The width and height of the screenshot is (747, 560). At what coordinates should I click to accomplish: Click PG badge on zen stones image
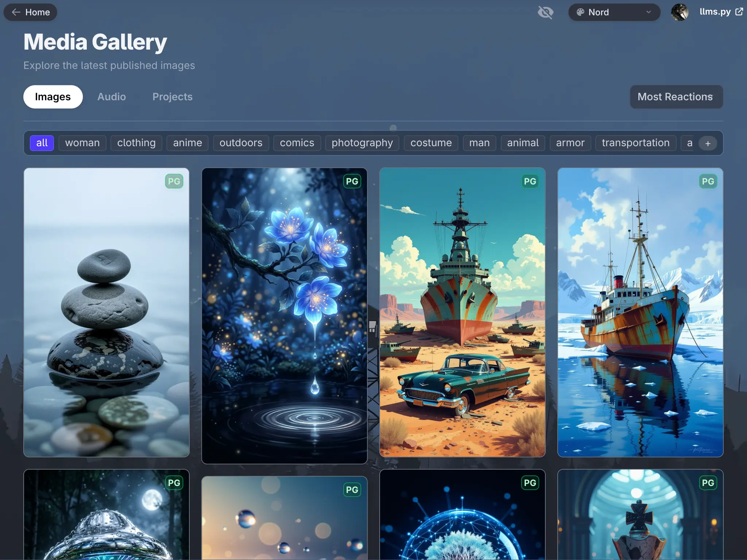[x=174, y=181]
